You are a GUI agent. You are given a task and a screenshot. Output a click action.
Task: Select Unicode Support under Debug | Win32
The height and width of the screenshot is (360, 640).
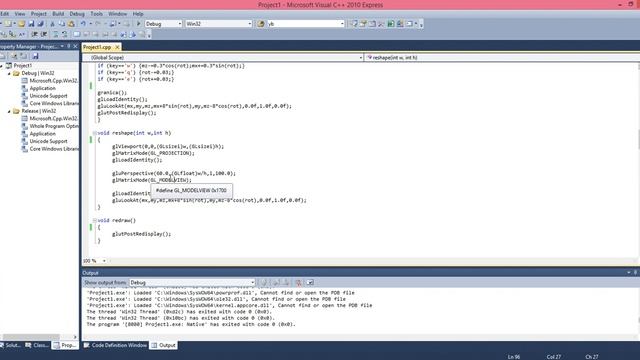48,96
